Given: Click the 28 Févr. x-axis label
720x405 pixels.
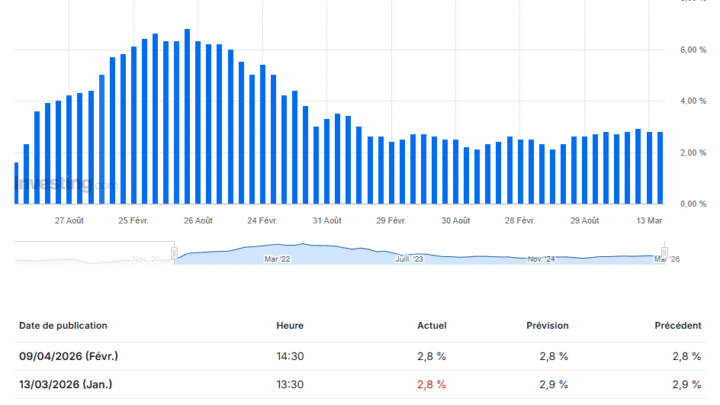Looking at the screenshot, I should coord(520,220).
